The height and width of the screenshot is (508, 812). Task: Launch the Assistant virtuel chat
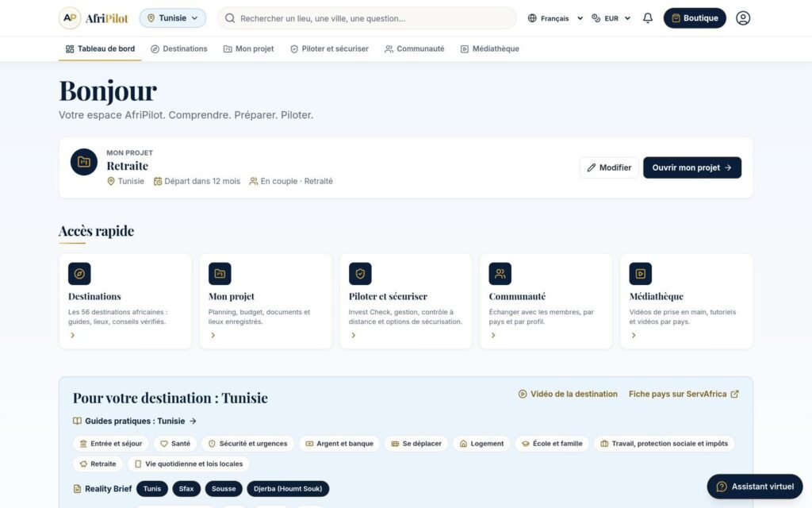coord(755,487)
